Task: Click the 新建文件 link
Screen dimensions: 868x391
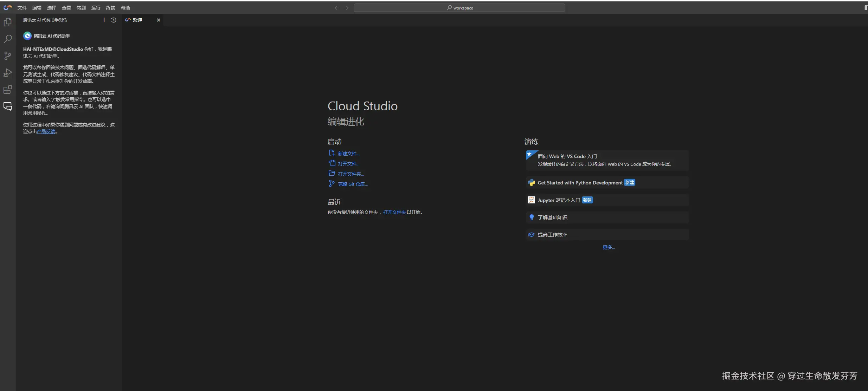Action: pyautogui.click(x=348, y=154)
